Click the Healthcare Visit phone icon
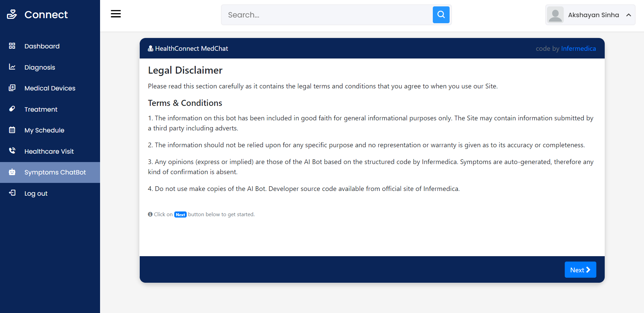The width and height of the screenshot is (644, 313). [12, 151]
